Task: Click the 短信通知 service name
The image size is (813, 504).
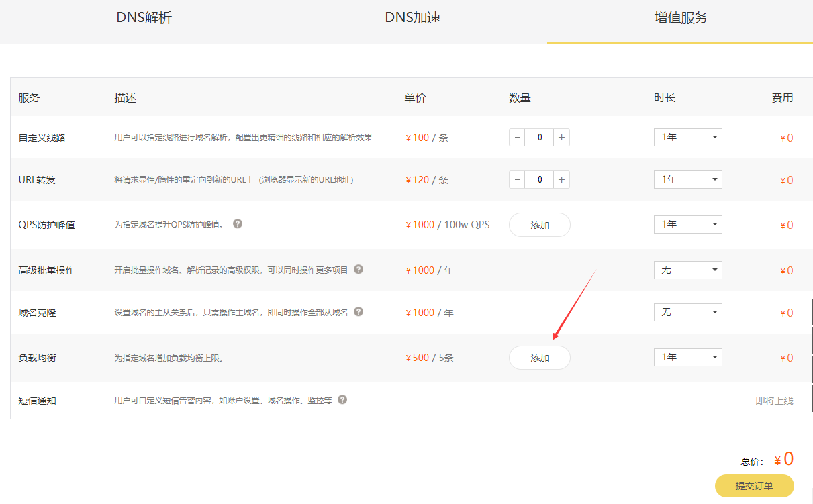Action: [x=37, y=401]
